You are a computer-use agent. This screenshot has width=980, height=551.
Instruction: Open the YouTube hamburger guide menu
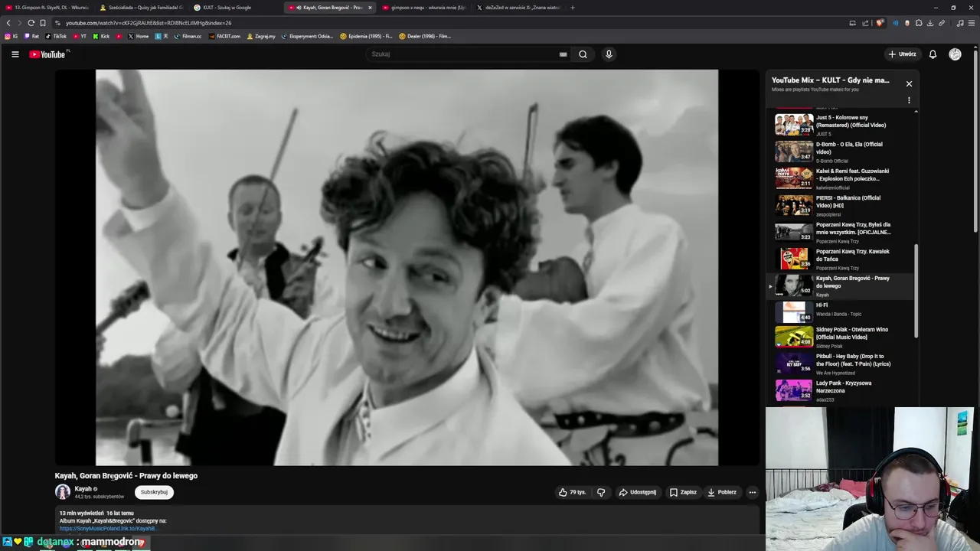pyautogui.click(x=15, y=54)
